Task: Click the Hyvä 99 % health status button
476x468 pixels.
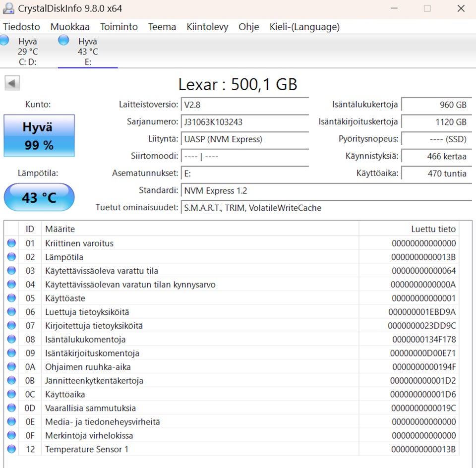Action: [x=39, y=136]
